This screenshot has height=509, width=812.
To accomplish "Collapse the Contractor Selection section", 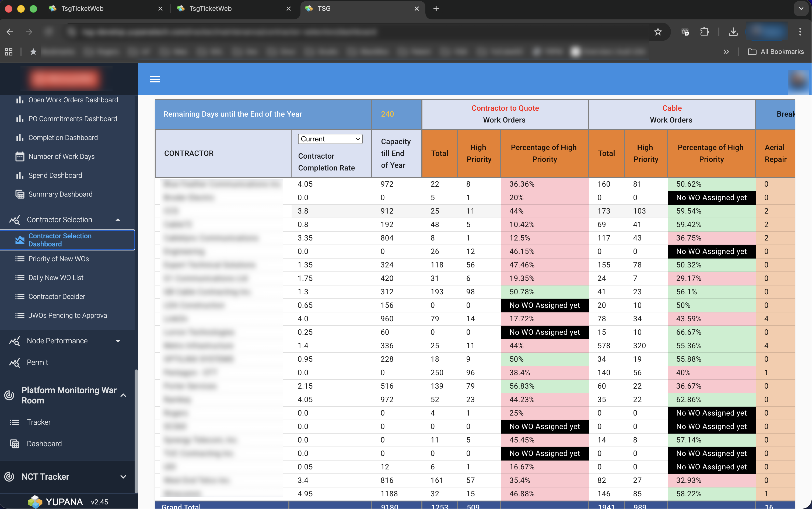I will pos(118,220).
